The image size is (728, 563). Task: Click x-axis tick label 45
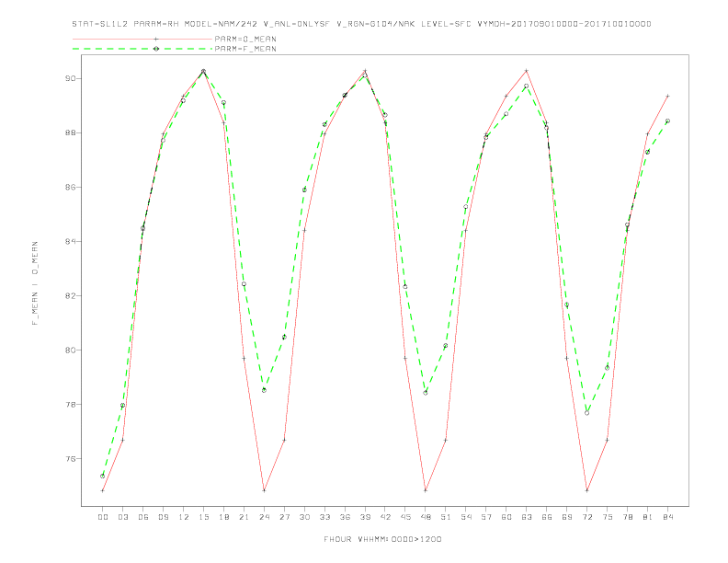405,517
